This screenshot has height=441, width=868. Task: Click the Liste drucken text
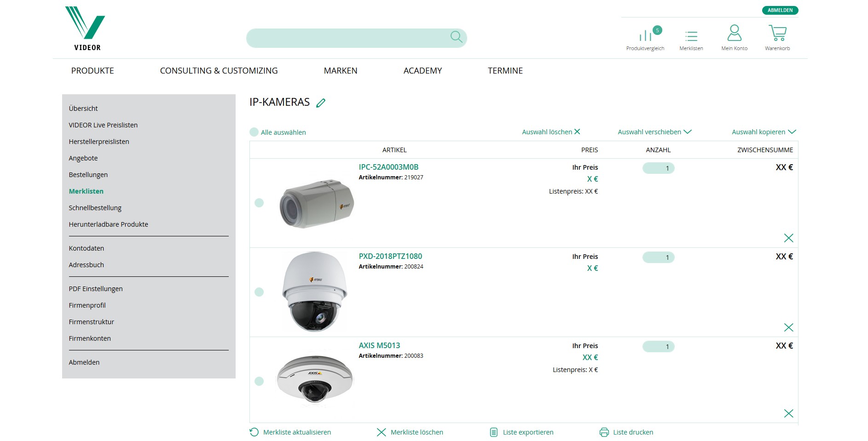[633, 432]
